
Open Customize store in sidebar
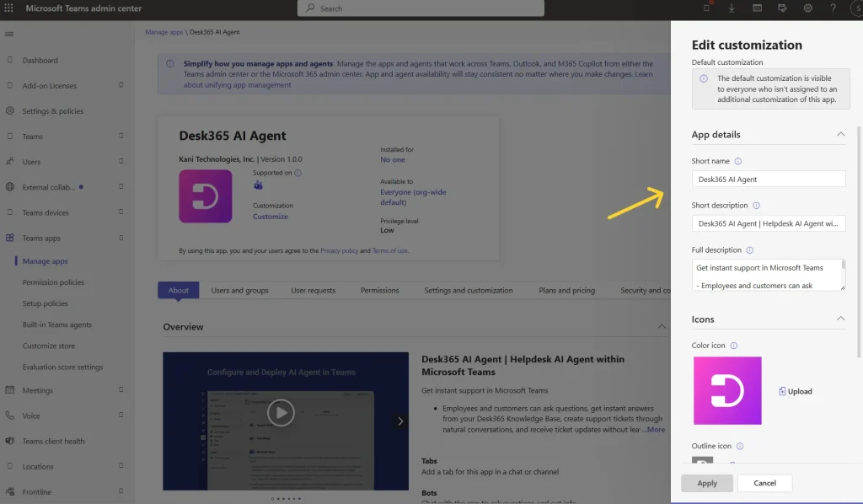point(48,346)
